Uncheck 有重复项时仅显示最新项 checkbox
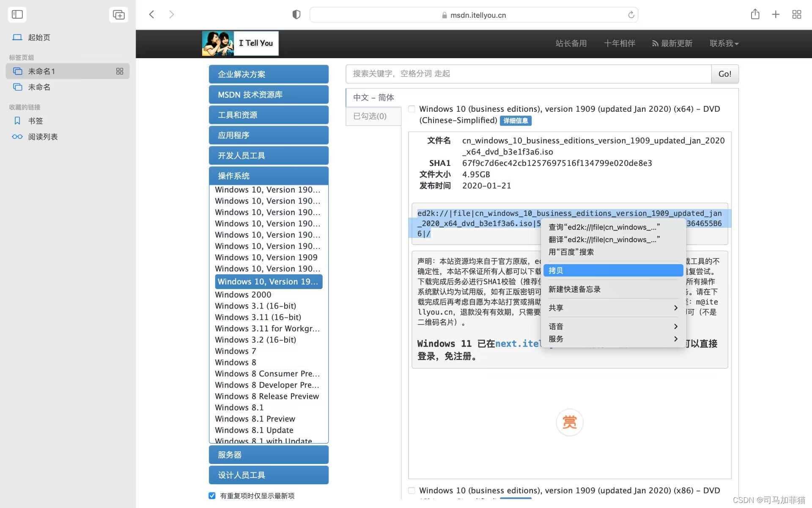 [x=212, y=496]
